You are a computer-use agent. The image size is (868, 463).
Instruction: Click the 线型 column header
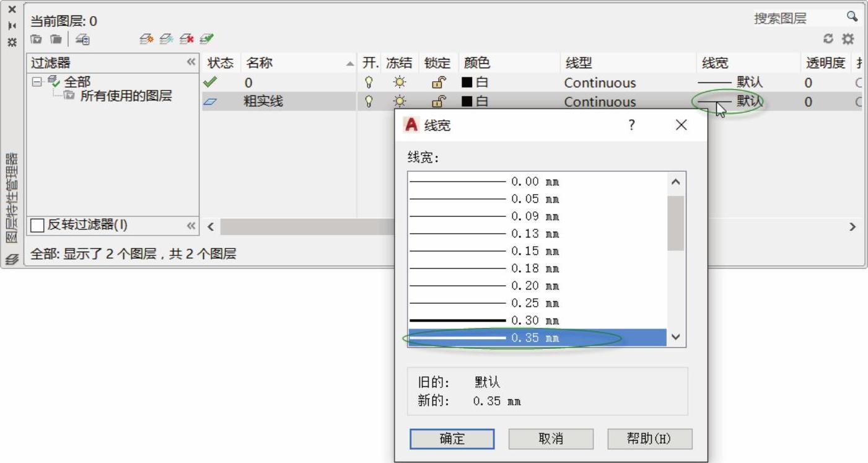[x=628, y=63]
